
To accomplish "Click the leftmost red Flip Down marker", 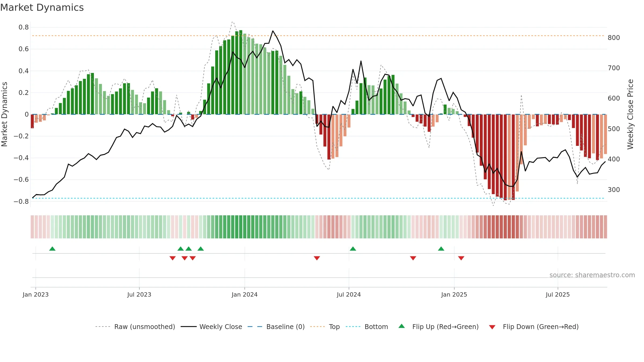I will [x=173, y=258].
